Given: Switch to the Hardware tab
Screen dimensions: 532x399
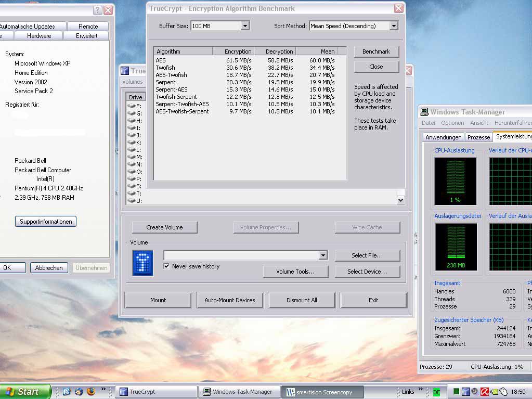Looking at the screenshot, I should click(x=38, y=35).
